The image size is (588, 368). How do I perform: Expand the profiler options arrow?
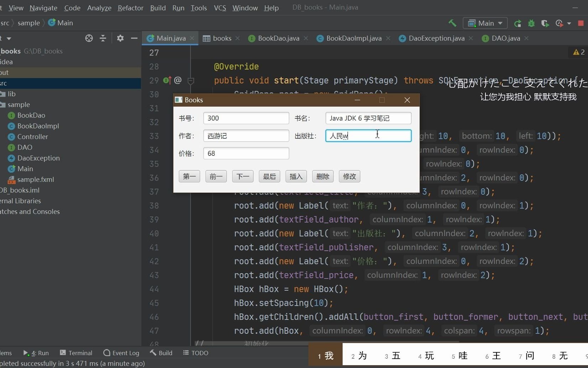click(569, 24)
